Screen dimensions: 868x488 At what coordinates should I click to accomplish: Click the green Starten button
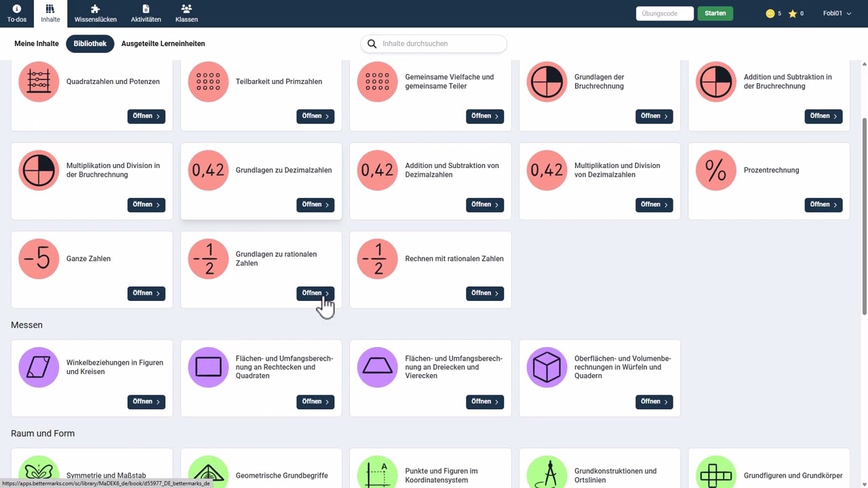click(x=715, y=14)
